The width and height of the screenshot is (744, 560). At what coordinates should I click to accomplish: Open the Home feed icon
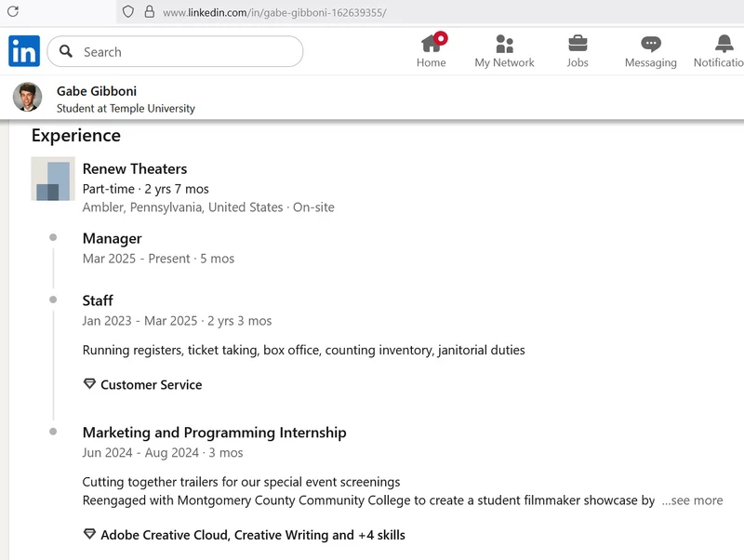(x=431, y=43)
